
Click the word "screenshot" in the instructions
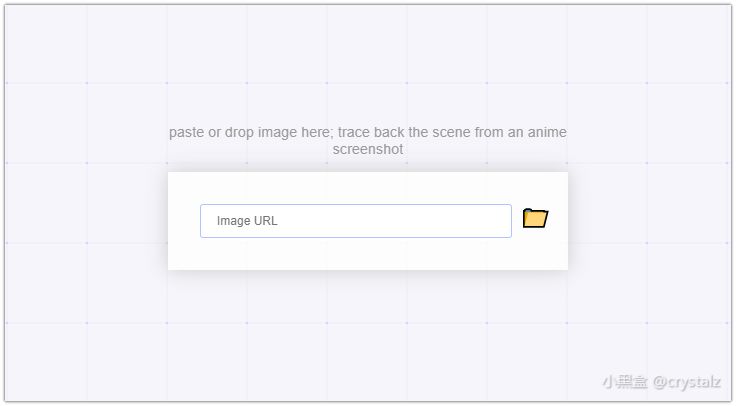pos(368,149)
